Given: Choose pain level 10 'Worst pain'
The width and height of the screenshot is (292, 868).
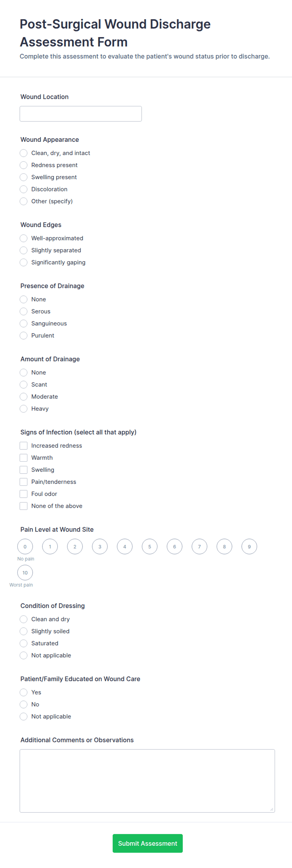Looking at the screenshot, I should point(25,573).
